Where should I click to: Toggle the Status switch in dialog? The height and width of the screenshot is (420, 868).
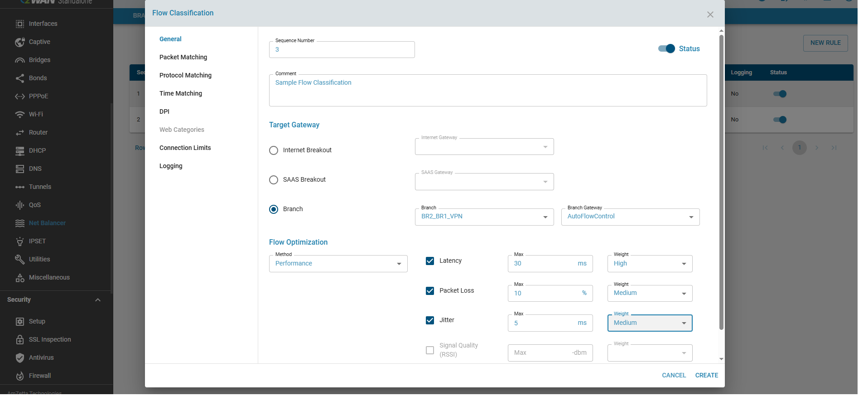click(666, 49)
